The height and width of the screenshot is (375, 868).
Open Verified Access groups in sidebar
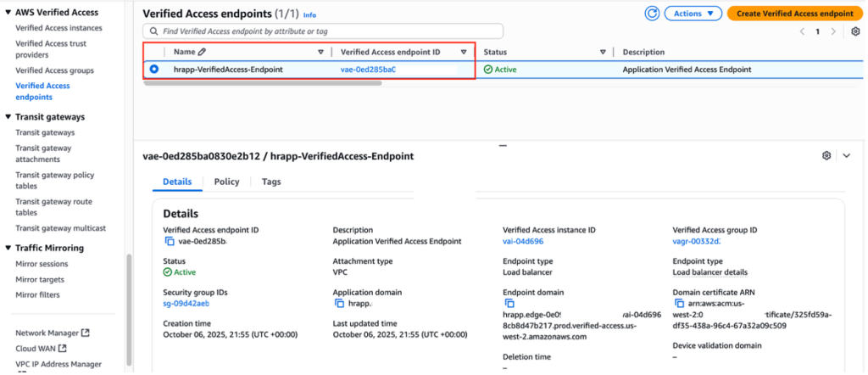click(55, 70)
